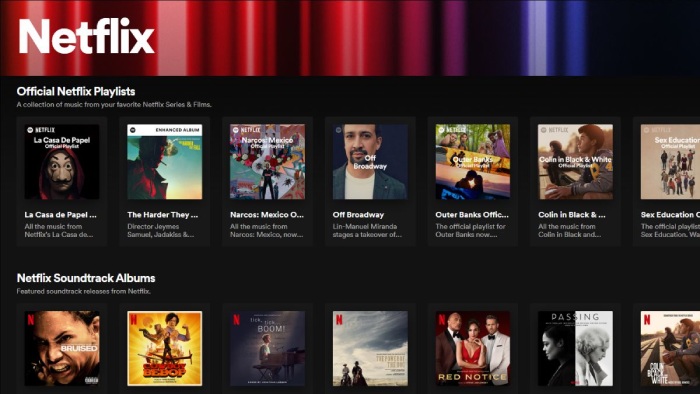The image size is (700, 394).
Task: Click the 'Narcos: Mexico O...' title
Action: click(x=267, y=215)
